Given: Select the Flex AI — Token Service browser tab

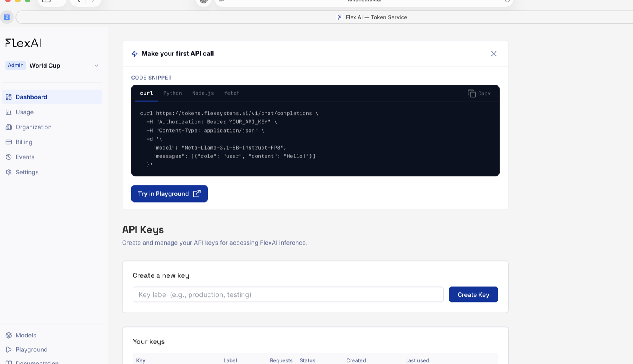Looking at the screenshot, I should 372,17.
